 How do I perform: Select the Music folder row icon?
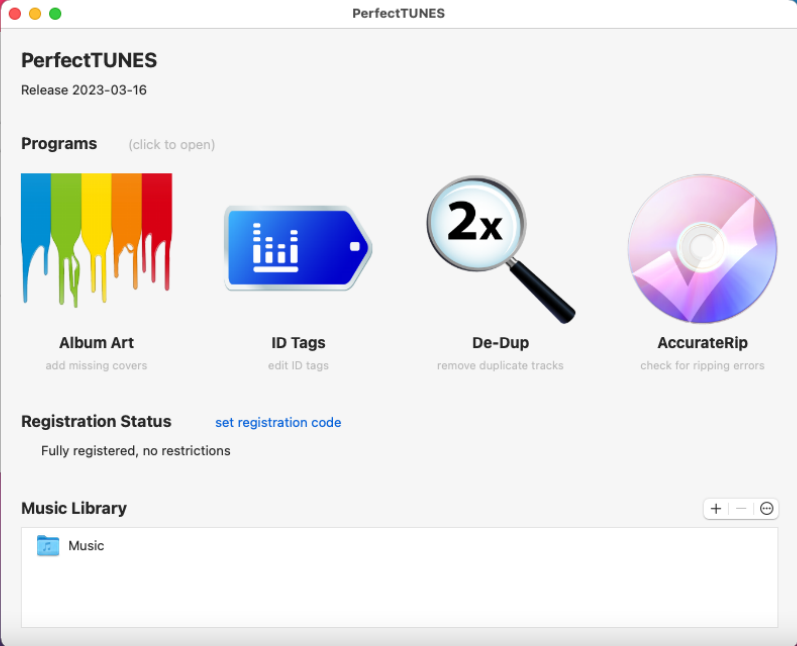click(x=48, y=545)
